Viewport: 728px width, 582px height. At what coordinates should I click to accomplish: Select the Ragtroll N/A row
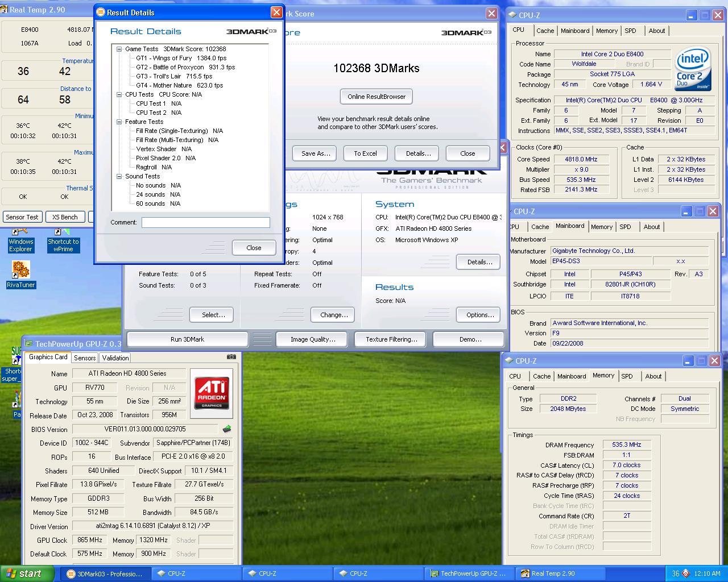154,167
